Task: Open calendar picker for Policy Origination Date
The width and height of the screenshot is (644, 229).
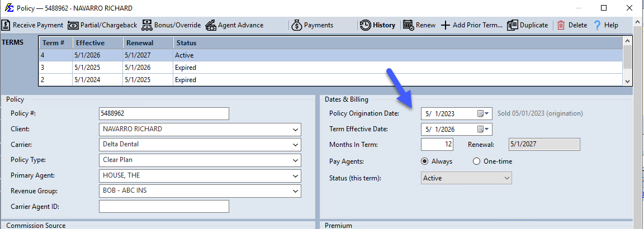Action: point(484,114)
